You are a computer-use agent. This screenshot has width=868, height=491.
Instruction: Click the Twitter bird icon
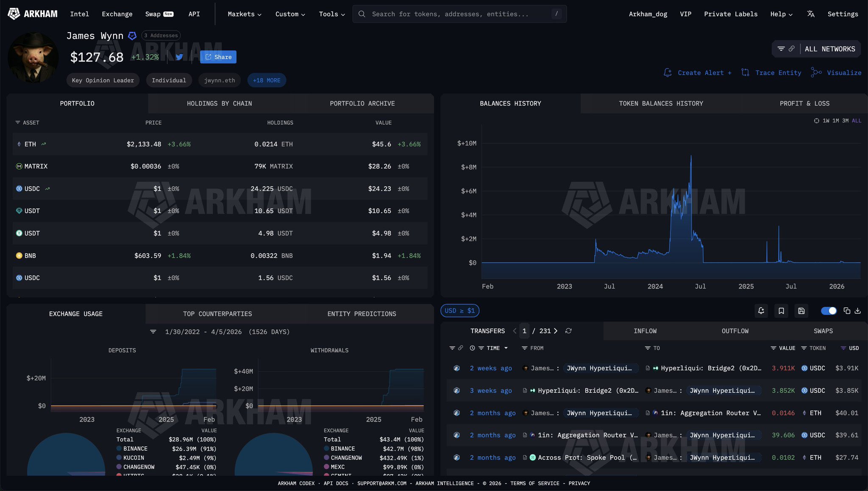click(x=179, y=57)
